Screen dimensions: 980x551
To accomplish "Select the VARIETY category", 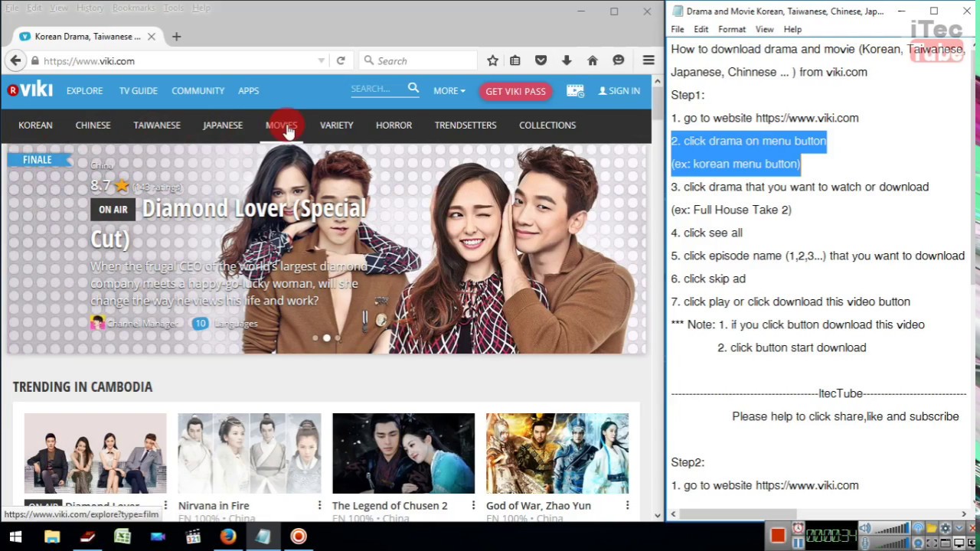I will point(336,125).
